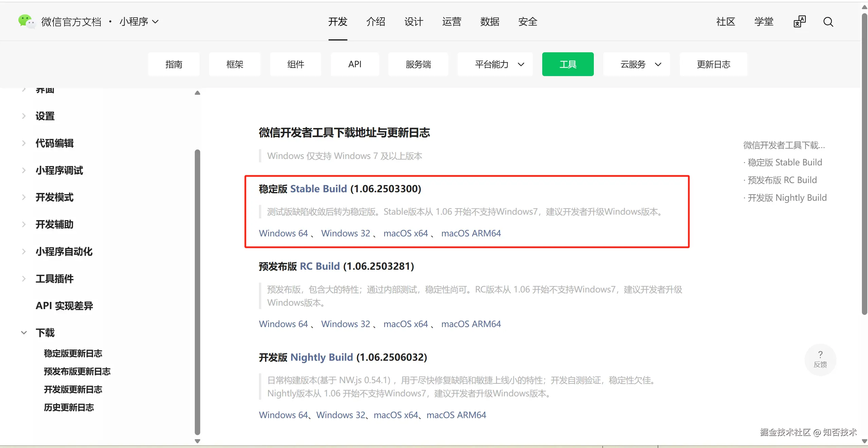Switch to the 设计 top tab
868x448 pixels.
pos(414,22)
